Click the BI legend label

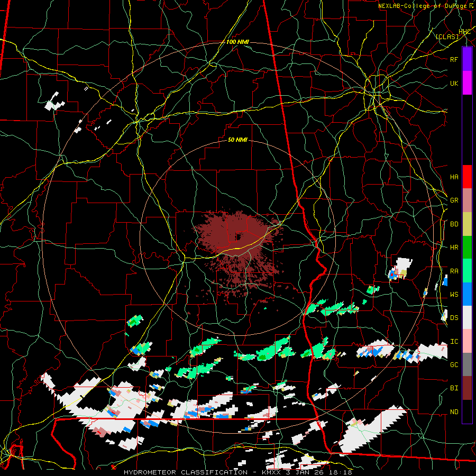[x=454, y=388]
